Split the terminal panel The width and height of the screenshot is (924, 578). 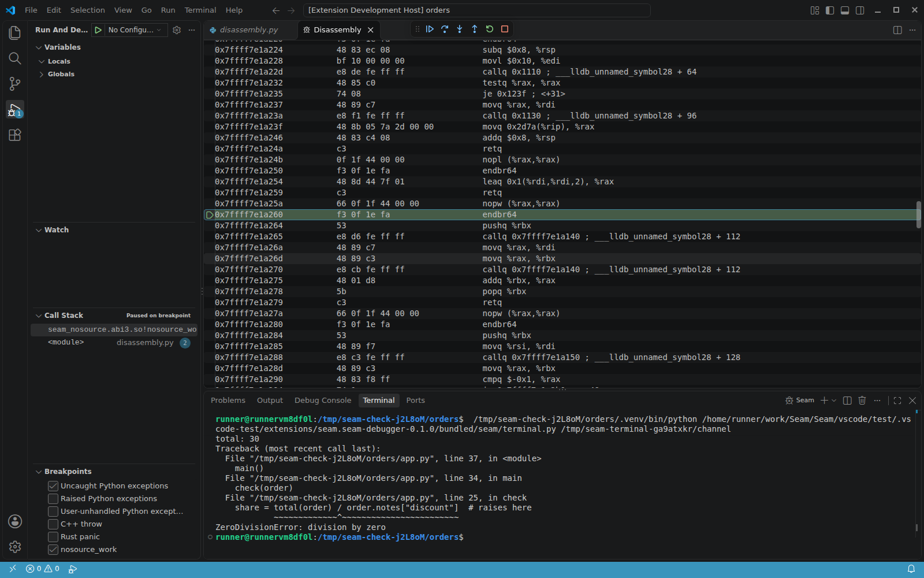(x=847, y=400)
